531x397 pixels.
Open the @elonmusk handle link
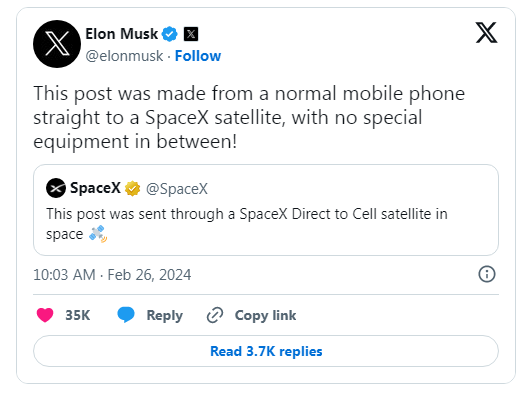(x=124, y=56)
